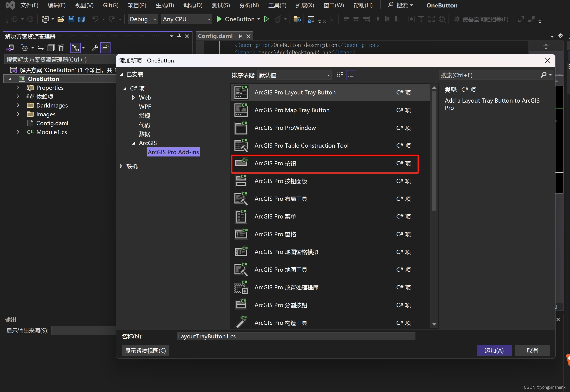The image size is (570, 392).
Task: Click the Find in Files toolbar icon
Action: (x=297, y=19)
